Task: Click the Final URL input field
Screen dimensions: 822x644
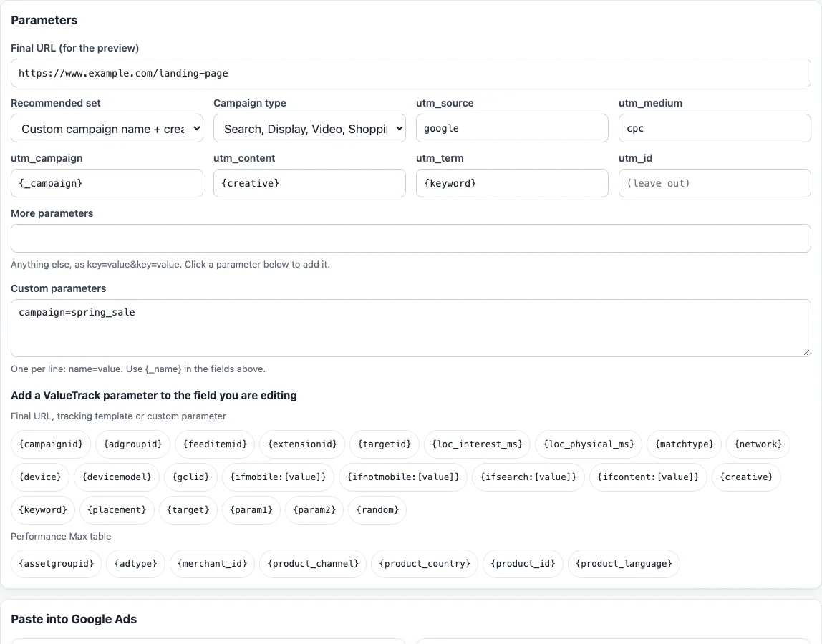Action: tap(410, 73)
